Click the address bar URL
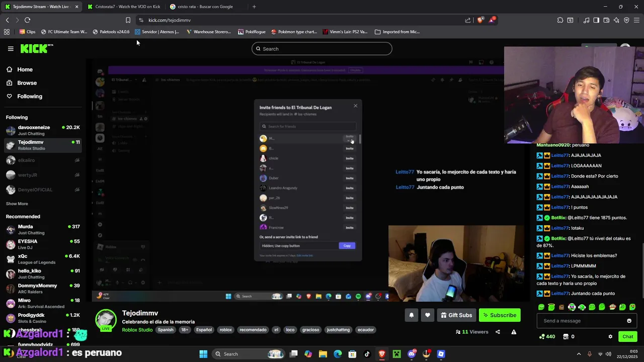This screenshot has width=644, height=362. (170, 20)
